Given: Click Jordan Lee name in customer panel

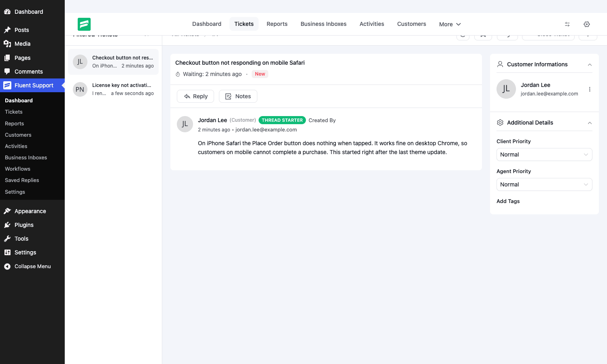Looking at the screenshot, I should tap(535, 85).
